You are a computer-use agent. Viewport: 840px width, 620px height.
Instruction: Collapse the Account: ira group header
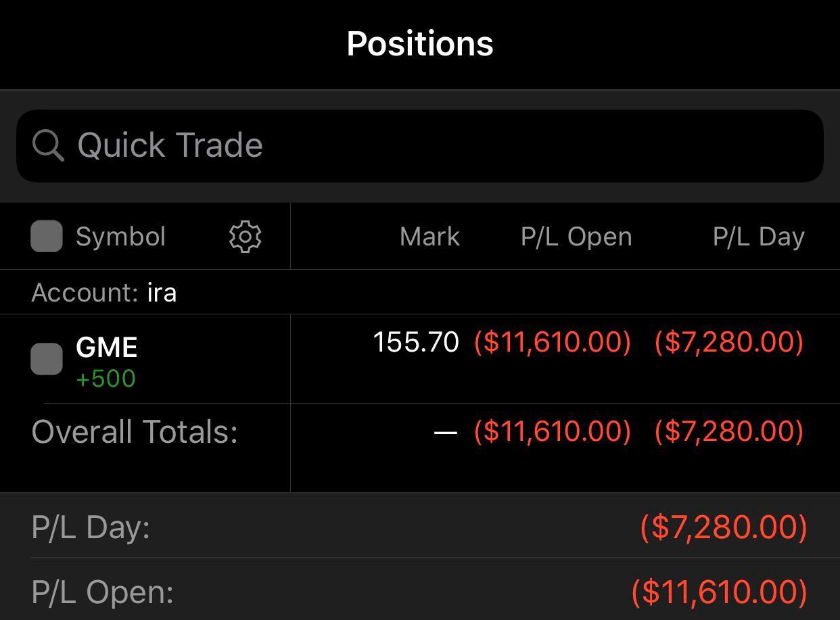(x=420, y=293)
